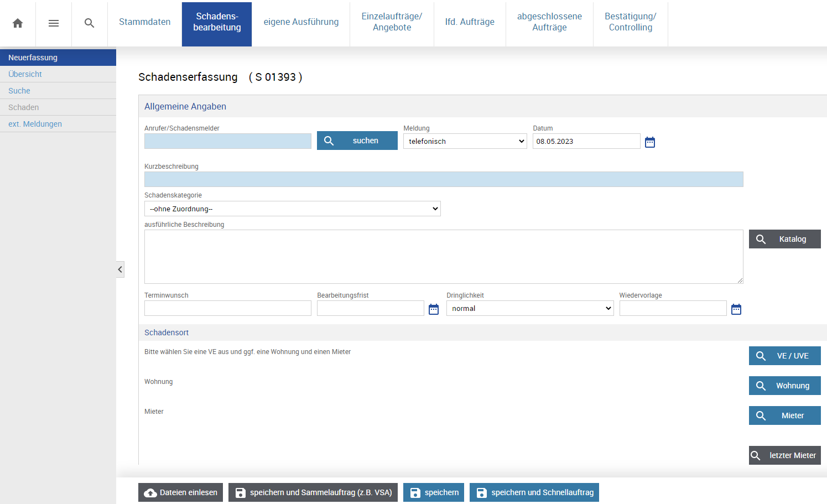Switch to the Stammdaten tab
This screenshot has height=504, width=827.
(x=144, y=22)
